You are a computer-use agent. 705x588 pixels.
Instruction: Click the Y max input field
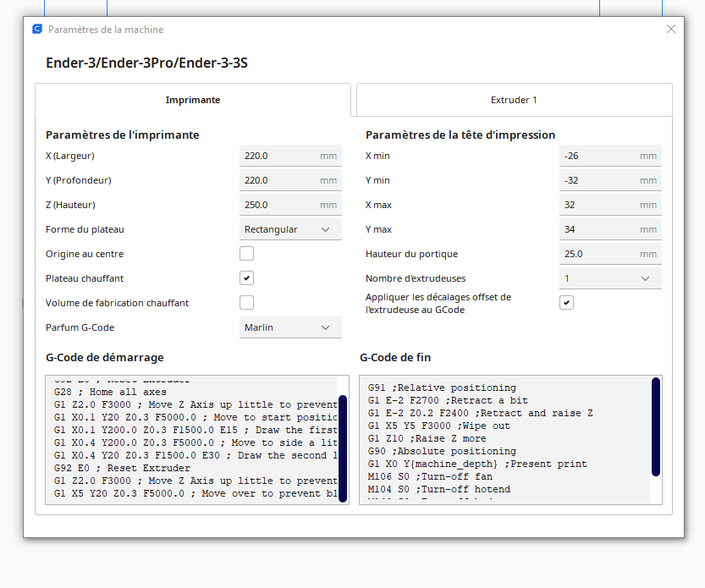(610, 229)
